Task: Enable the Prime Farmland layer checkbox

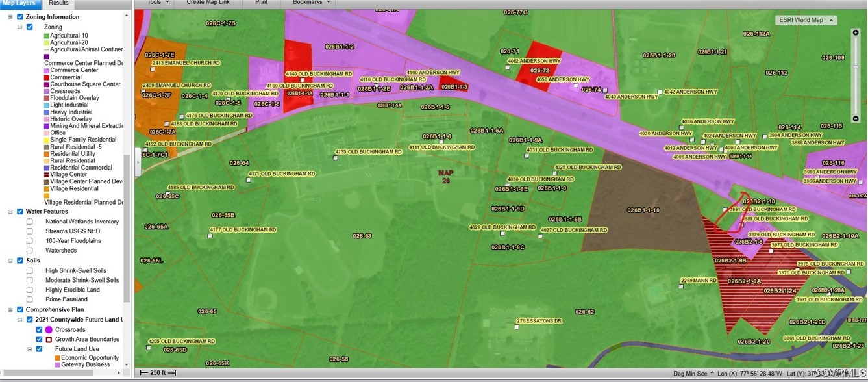Action: (30, 299)
